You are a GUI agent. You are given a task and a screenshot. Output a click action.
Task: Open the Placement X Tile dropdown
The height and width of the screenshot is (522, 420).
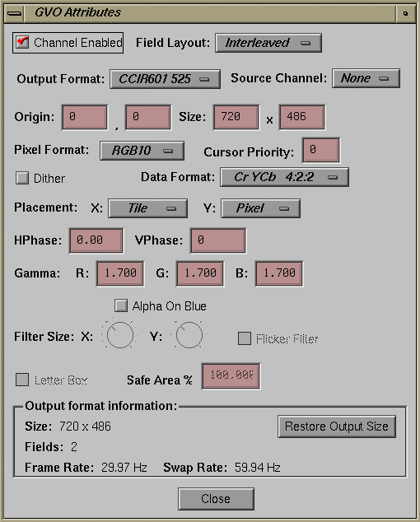tap(148, 208)
